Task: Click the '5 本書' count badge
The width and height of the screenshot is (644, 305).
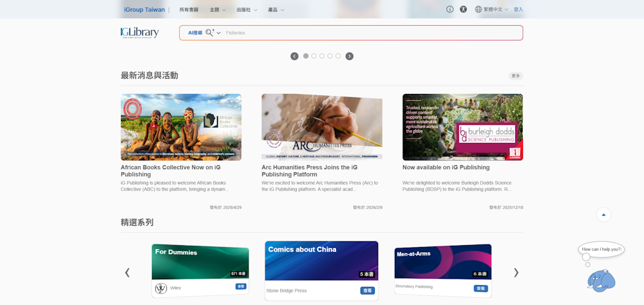Action: tap(367, 274)
